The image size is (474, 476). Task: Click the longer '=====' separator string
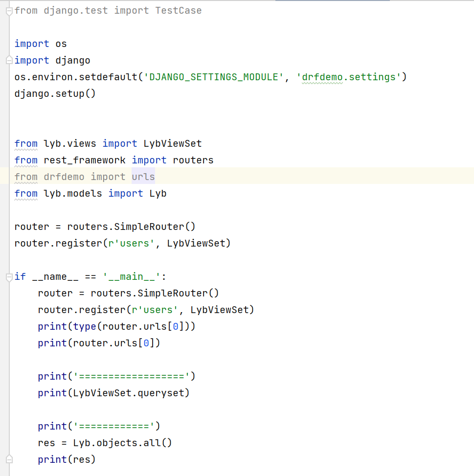click(x=131, y=377)
